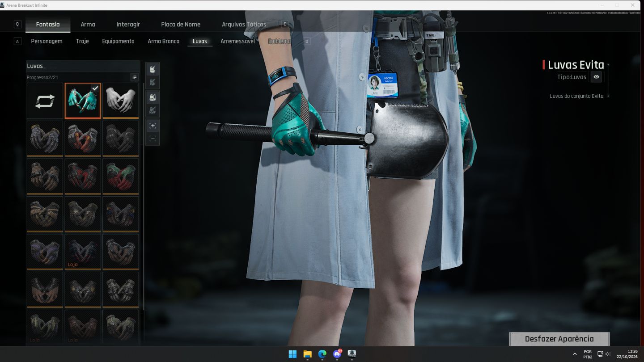Choose the purple gloves thumbnail
The image size is (644, 362).
[45, 252]
